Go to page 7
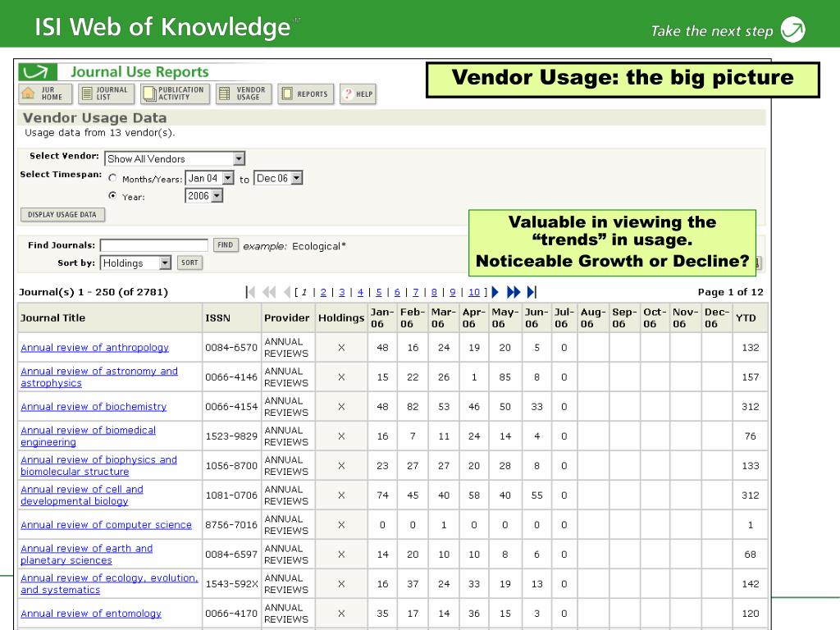Screen dimensions: 840x630 [x=416, y=292]
